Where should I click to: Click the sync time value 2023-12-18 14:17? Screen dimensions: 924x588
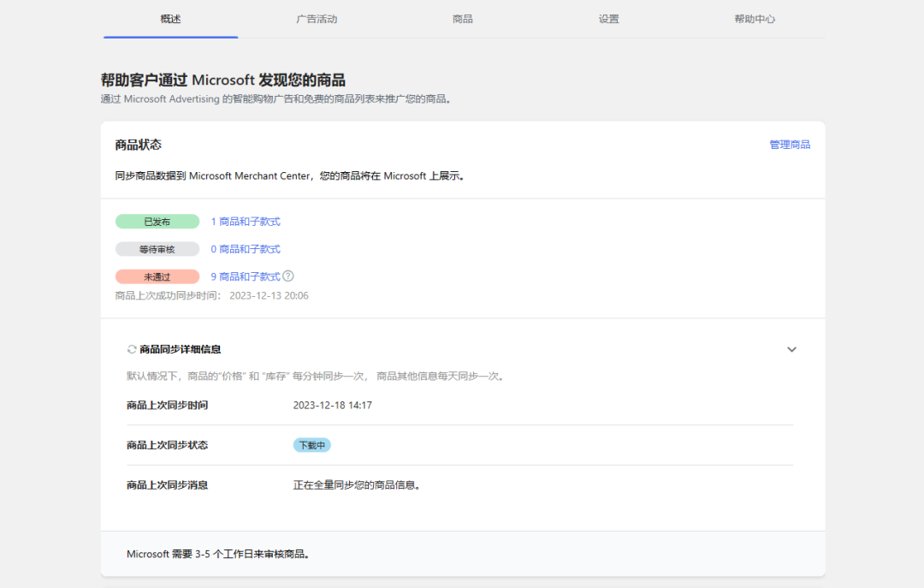coord(332,405)
